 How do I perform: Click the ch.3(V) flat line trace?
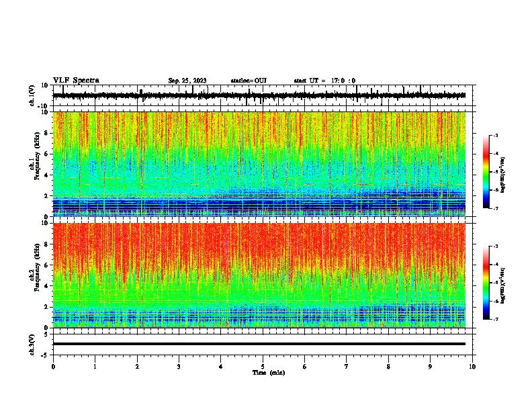point(259,344)
